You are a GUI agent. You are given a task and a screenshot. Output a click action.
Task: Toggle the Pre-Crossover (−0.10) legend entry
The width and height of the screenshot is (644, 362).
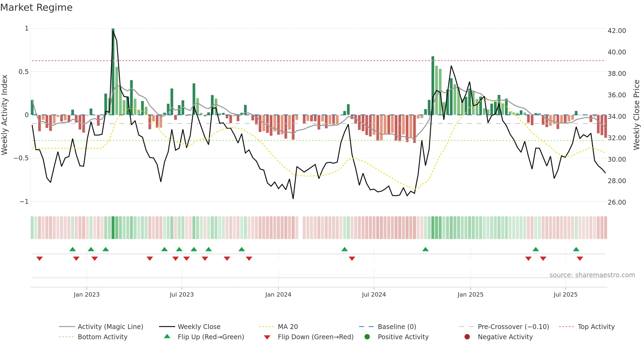(x=504, y=327)
